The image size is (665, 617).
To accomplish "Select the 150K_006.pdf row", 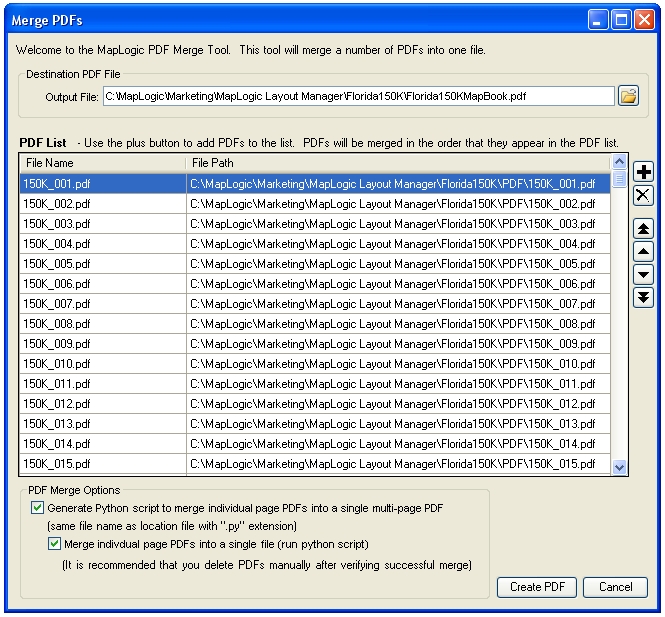I will click(315, 284).
